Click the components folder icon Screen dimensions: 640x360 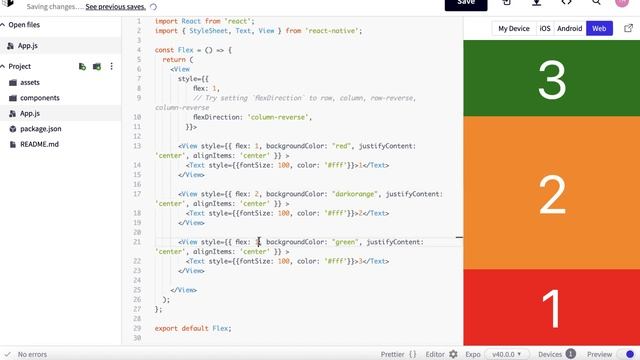point(13,98)
